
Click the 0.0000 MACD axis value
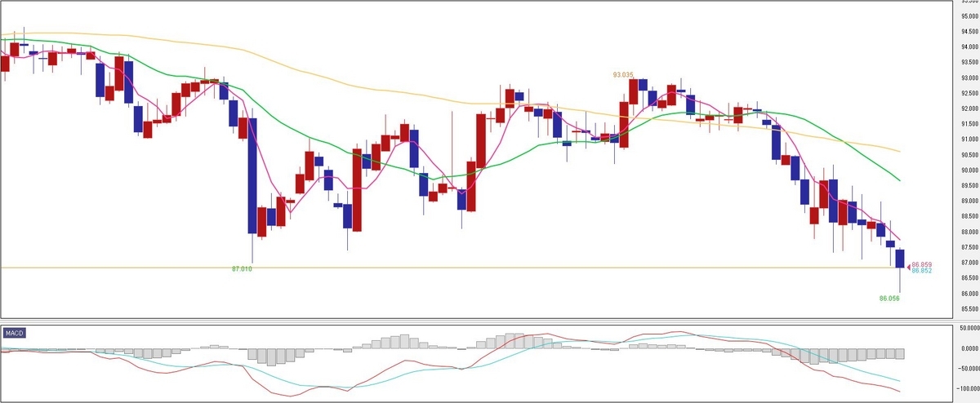[969, 349]
